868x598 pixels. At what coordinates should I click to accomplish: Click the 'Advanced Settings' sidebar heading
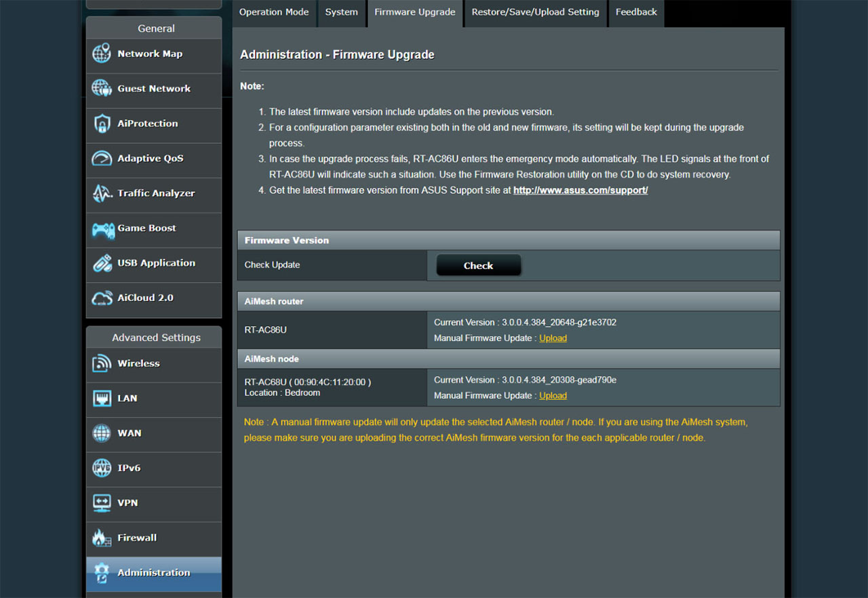(x=156, y=338)
